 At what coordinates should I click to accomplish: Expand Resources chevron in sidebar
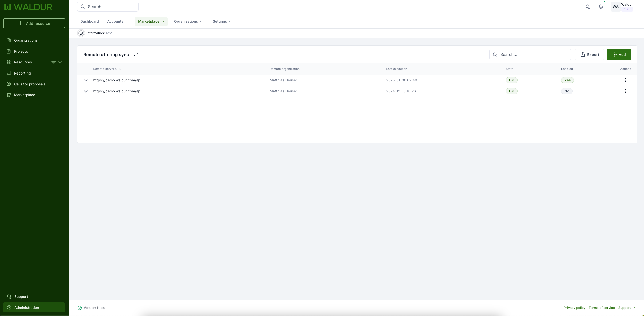pyautogui.click(x=60, y=62)
